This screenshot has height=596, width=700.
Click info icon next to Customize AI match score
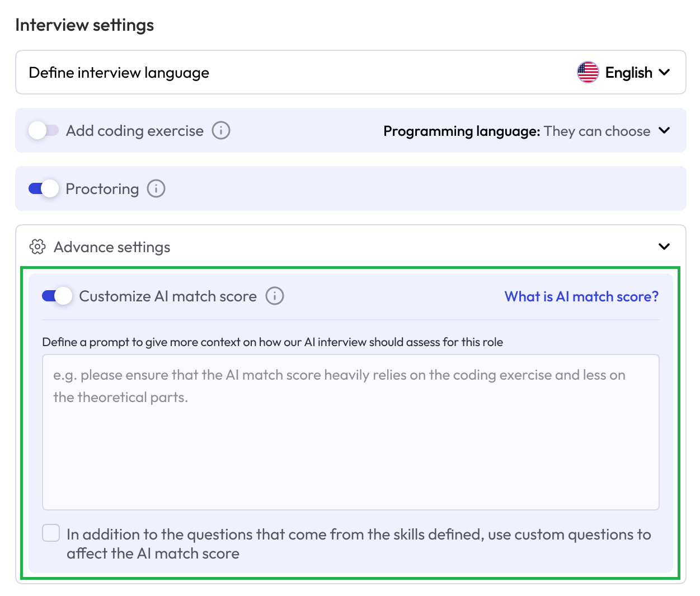(x=275, y=296)
